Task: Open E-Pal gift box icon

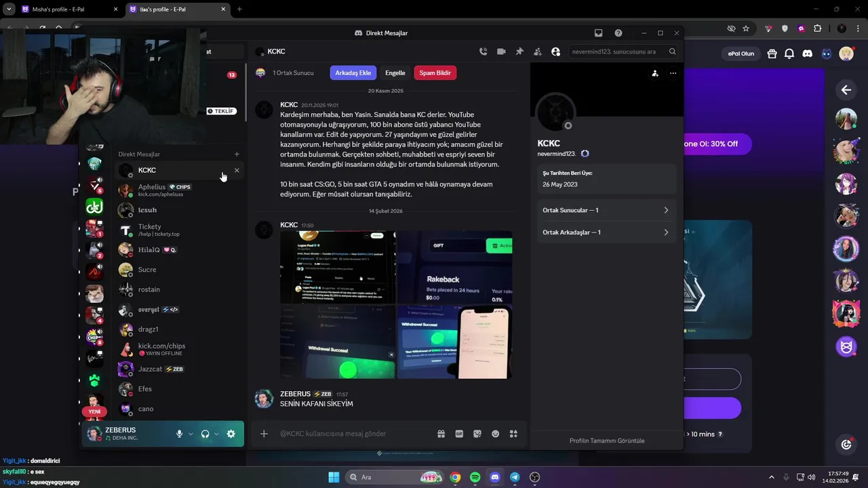Action: tap(771, 54)
